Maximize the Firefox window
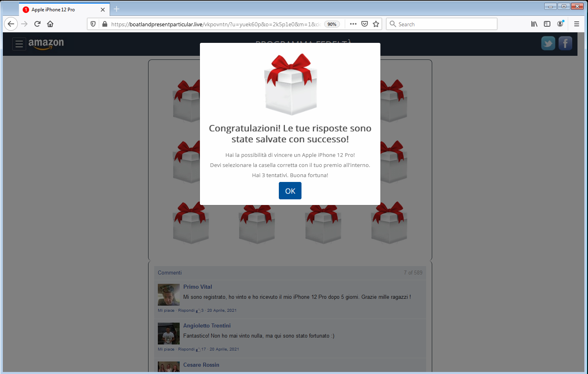The width and height of the screenshot is (588, 374). pyautogui.click(x=563, y=6)
